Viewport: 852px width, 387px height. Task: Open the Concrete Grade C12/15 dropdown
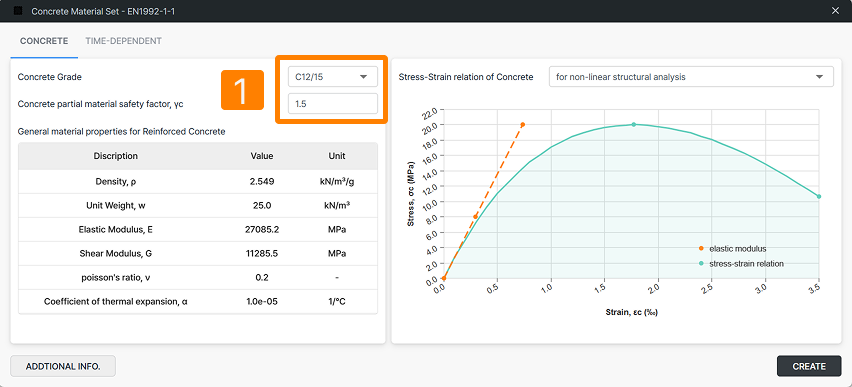pos(333,77)
